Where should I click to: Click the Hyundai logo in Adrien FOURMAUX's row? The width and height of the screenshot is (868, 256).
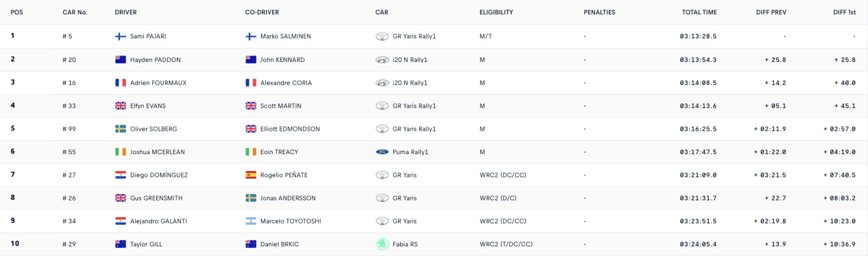pos(382,83)
